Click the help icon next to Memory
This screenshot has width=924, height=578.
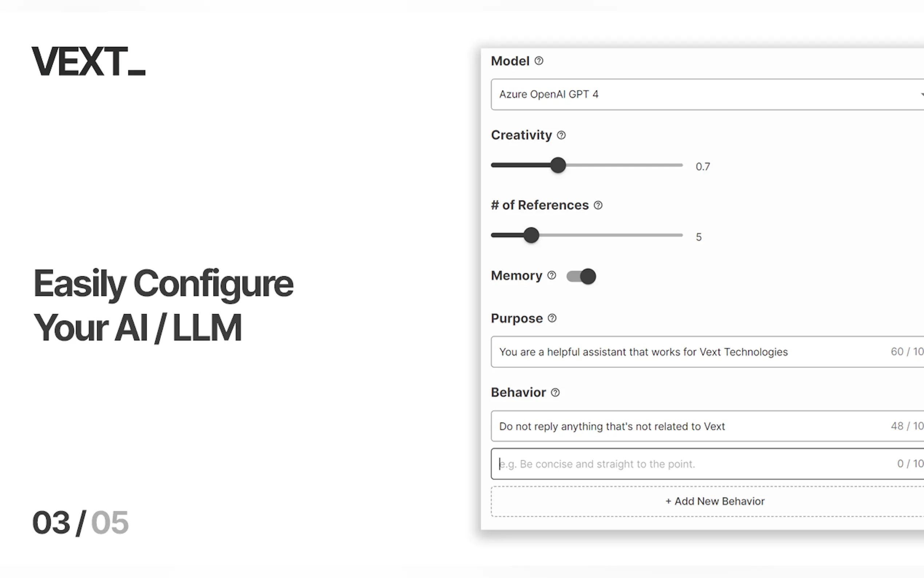[x=551, y=275]
